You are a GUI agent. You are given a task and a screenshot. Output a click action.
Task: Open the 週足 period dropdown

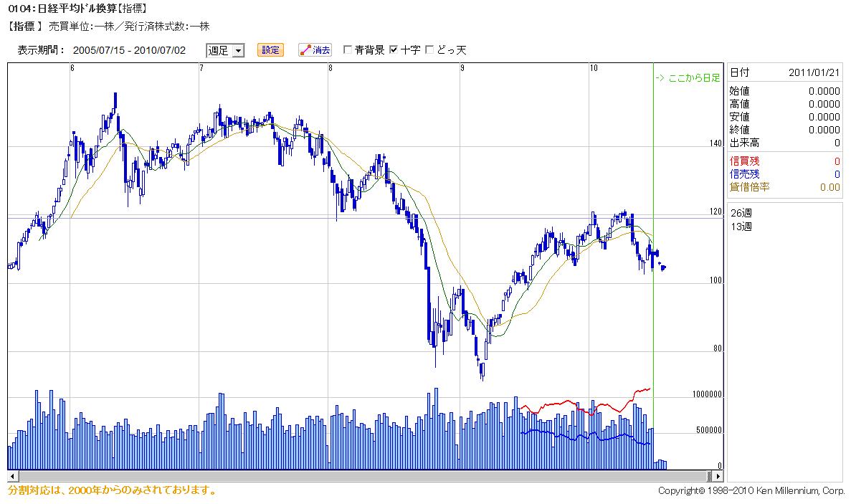[x=225, y=50]
